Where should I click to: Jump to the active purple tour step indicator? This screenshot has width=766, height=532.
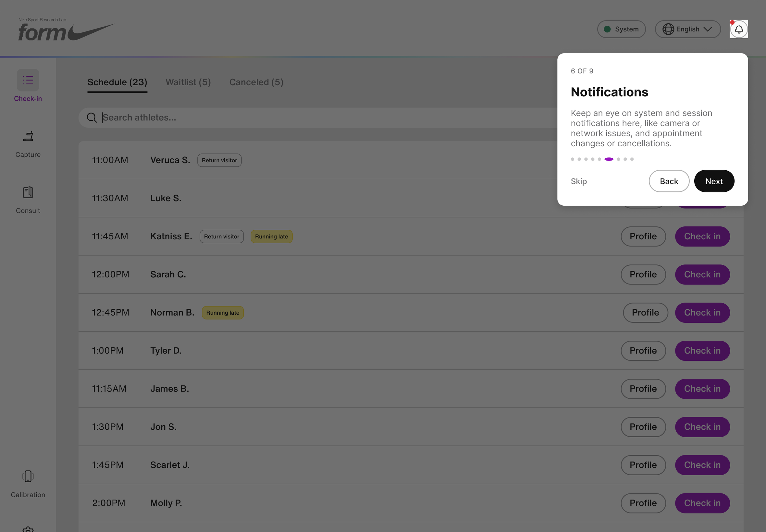click(x=609, y=159)
